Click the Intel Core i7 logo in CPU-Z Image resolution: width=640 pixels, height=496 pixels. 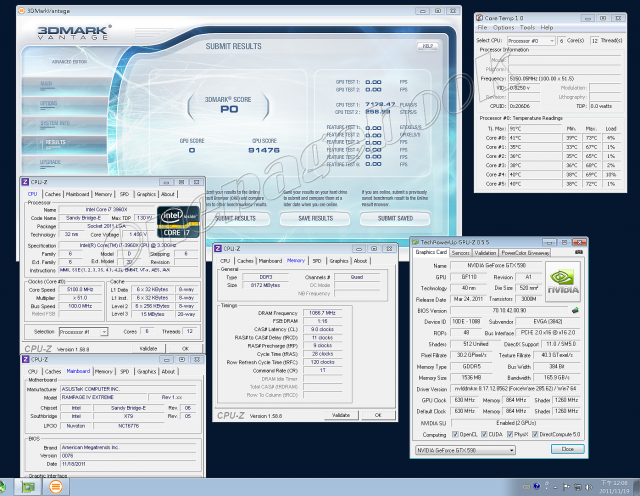(178, 222)
